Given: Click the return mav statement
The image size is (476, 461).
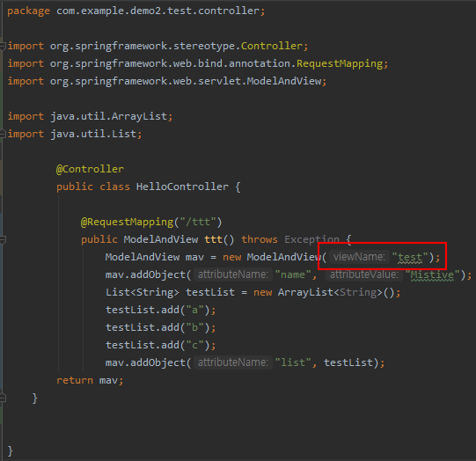Looking at the screenshot, I should point(90,381).
